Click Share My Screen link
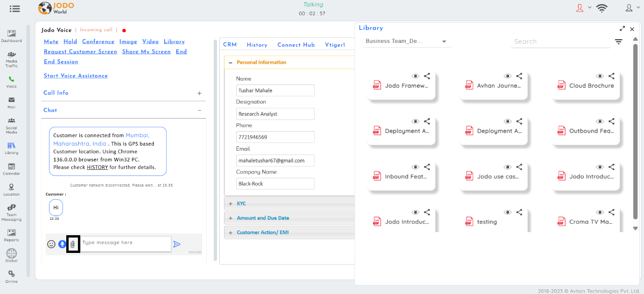Viewport: 644px width, 294px height. (x=147, y=52)
